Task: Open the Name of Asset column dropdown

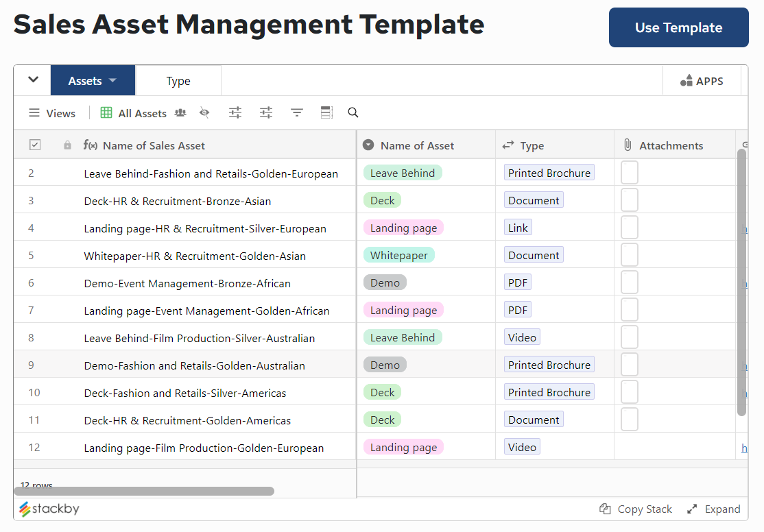Action: point(368,145)
